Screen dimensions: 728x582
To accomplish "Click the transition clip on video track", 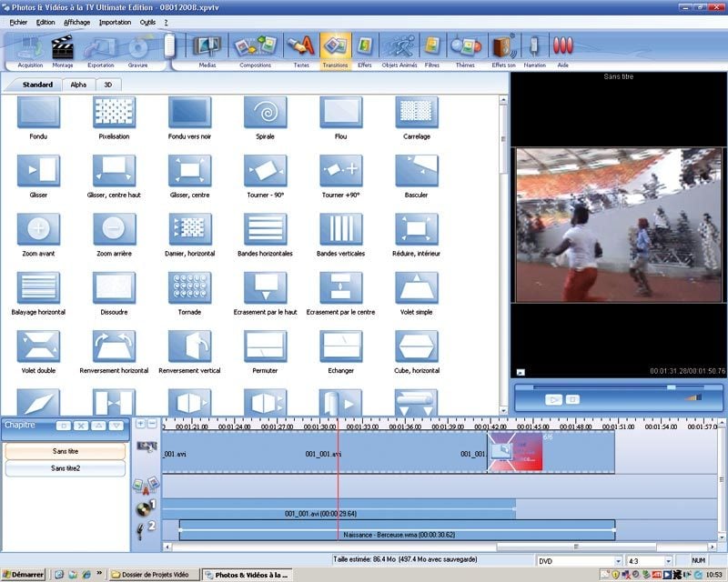I will point(515,452).
